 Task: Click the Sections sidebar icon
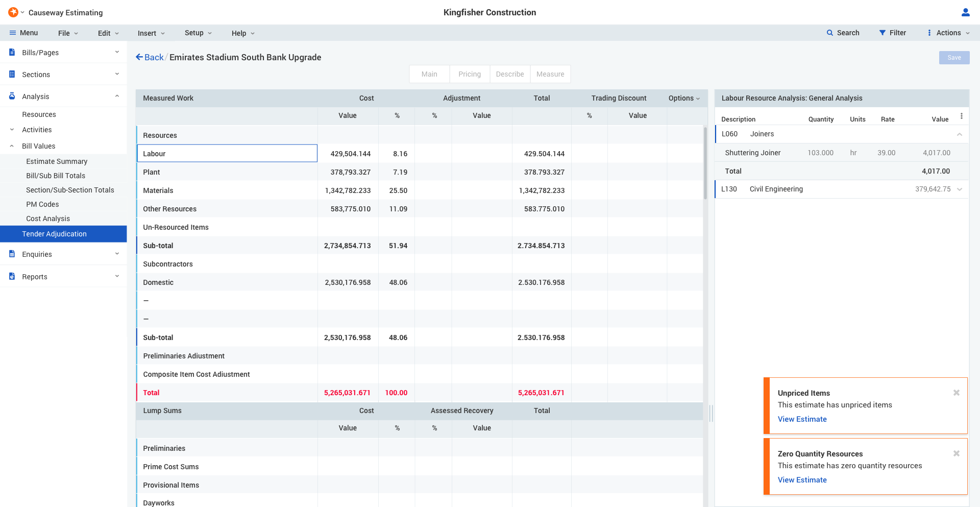pos(12,74)
